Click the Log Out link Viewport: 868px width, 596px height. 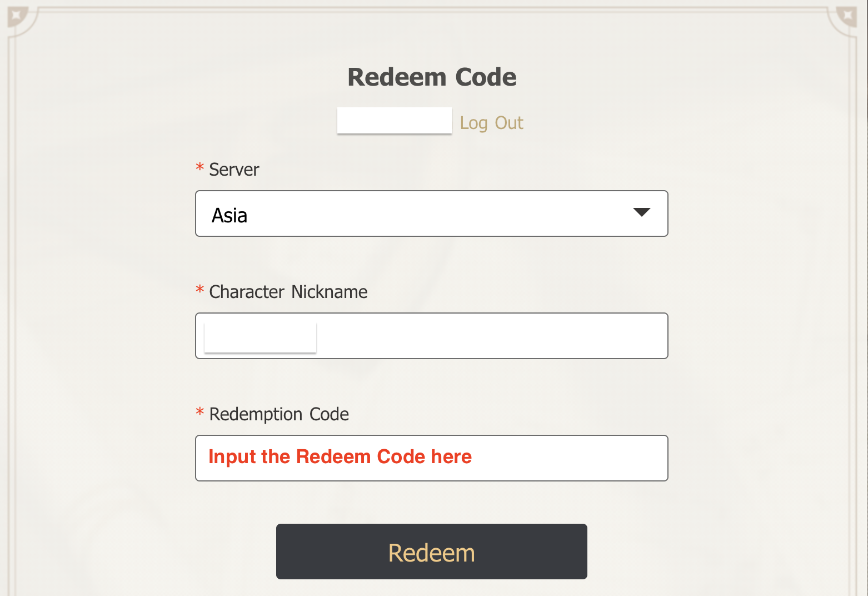(491, 122)
